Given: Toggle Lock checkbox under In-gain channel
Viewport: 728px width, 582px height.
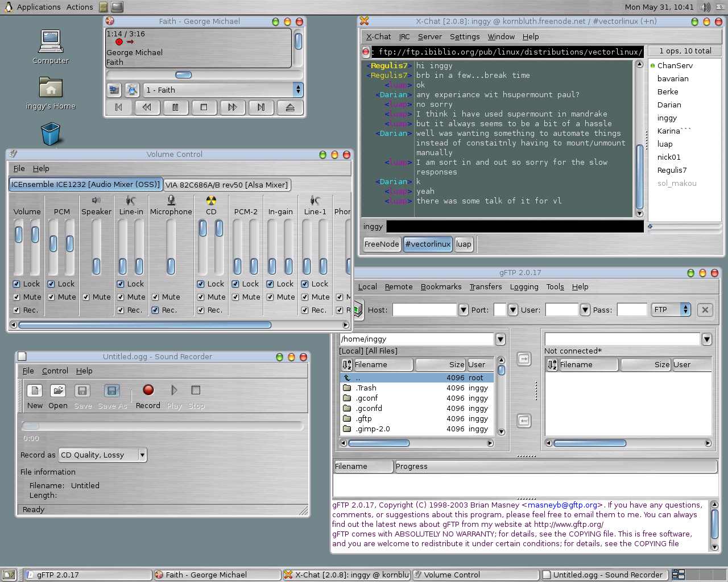Looking at the screenshot, I should [x=270, y=284].
